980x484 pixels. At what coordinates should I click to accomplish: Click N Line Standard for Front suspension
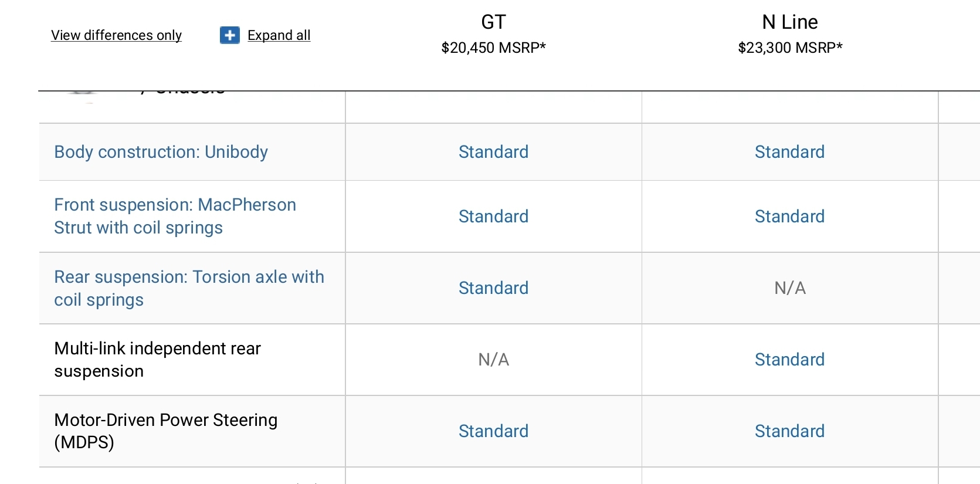tap(789, 216)
